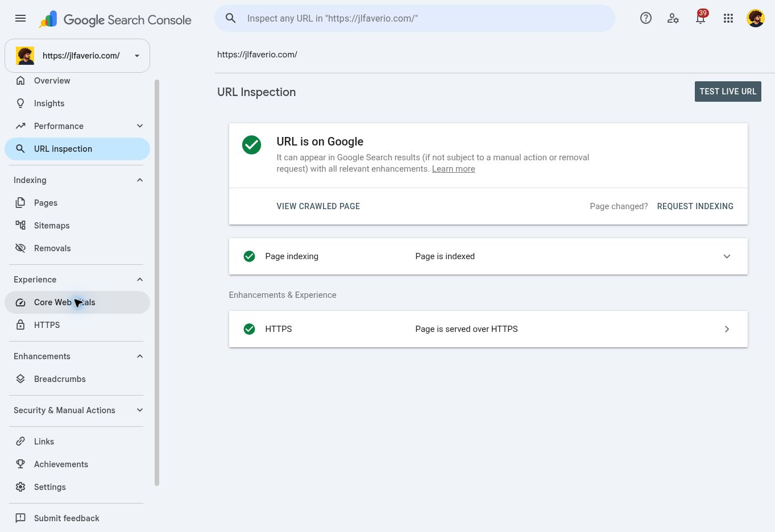The image size is (775, 532).
Task: Open users and permissions settings icon
Action: click(x=673, y=18)
